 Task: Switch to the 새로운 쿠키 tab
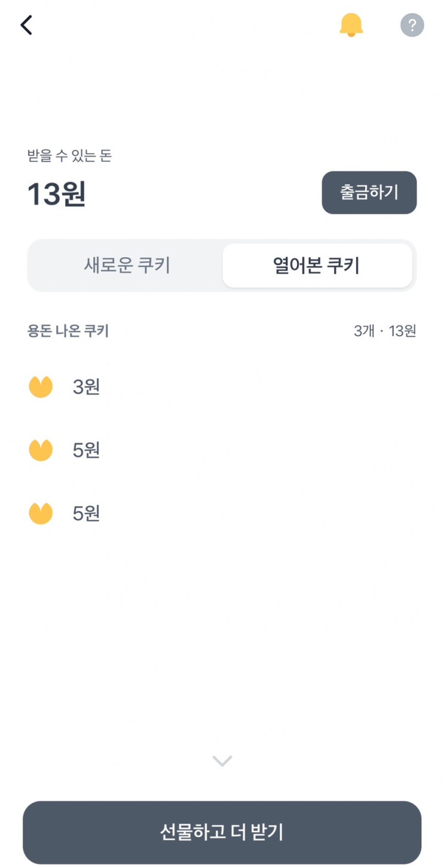(x=127, y=266)
